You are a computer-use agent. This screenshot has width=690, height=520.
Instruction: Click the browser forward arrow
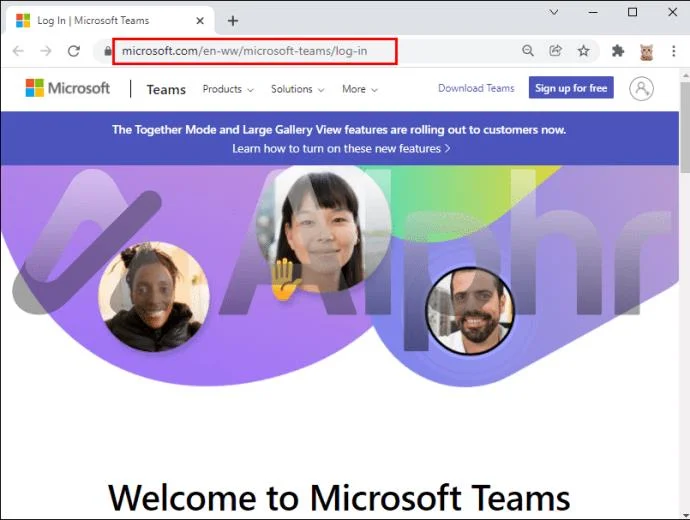[x=46, y=51]
